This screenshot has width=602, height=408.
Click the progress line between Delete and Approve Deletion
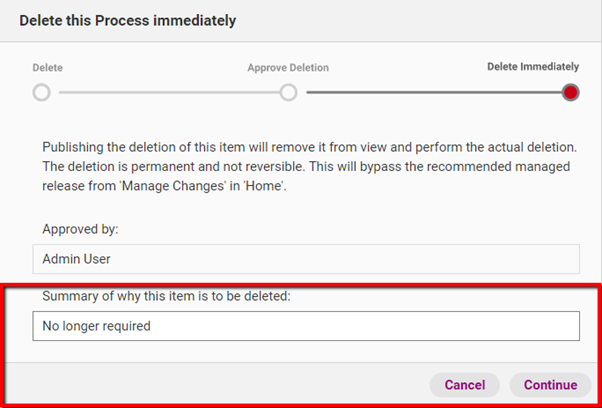pyautogui.click(x=165, y=93)
